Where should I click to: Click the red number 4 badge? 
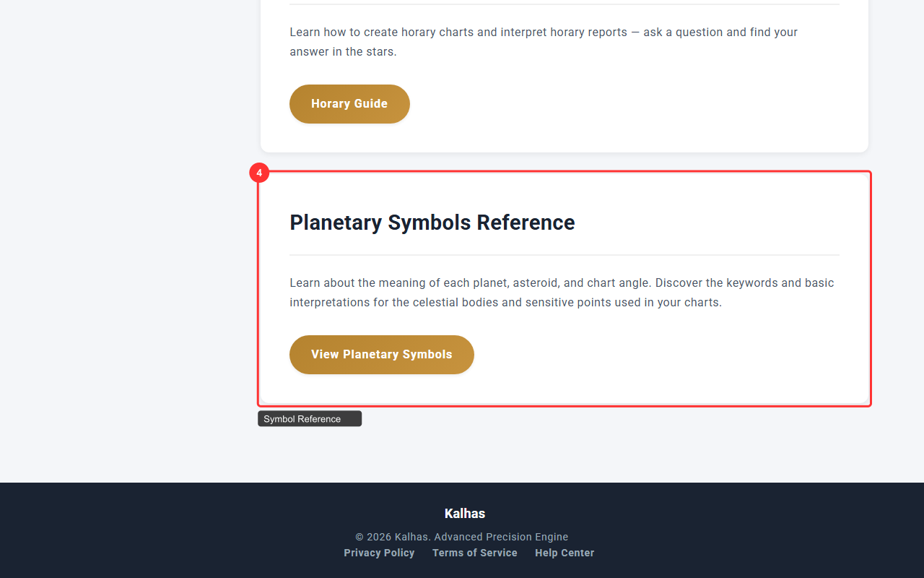coord(259,173)
